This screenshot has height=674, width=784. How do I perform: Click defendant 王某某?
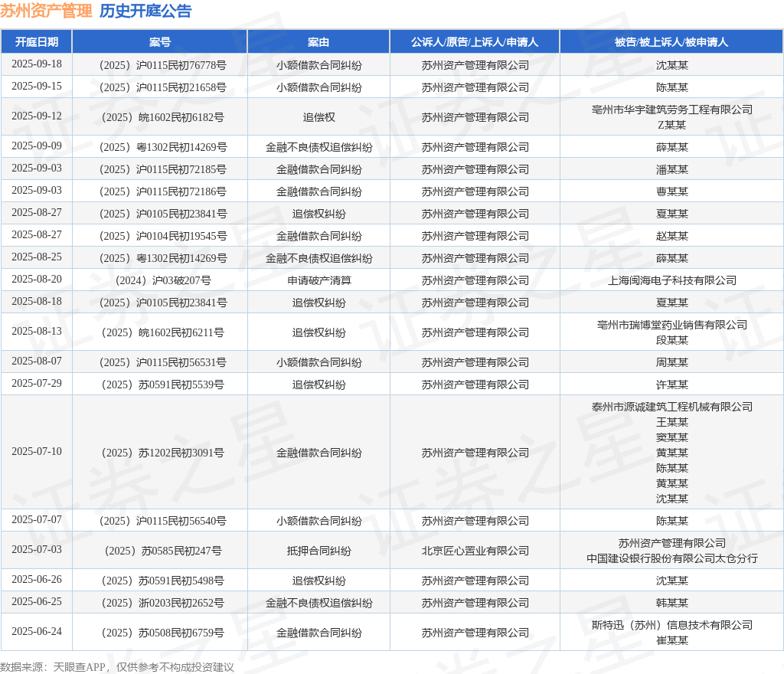(x=671, y=423)
